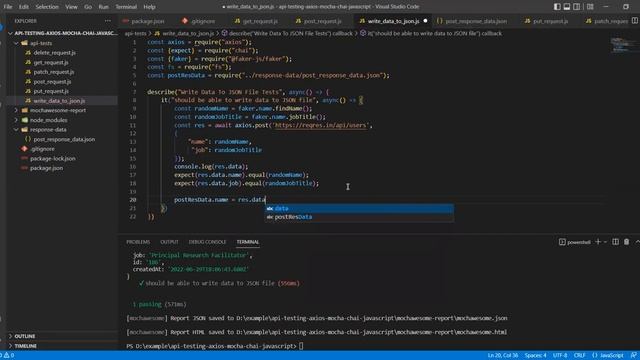The height and width of the screenshot is (360, 640).
Task: Split the terminal panel
Action: pos(616,242)
